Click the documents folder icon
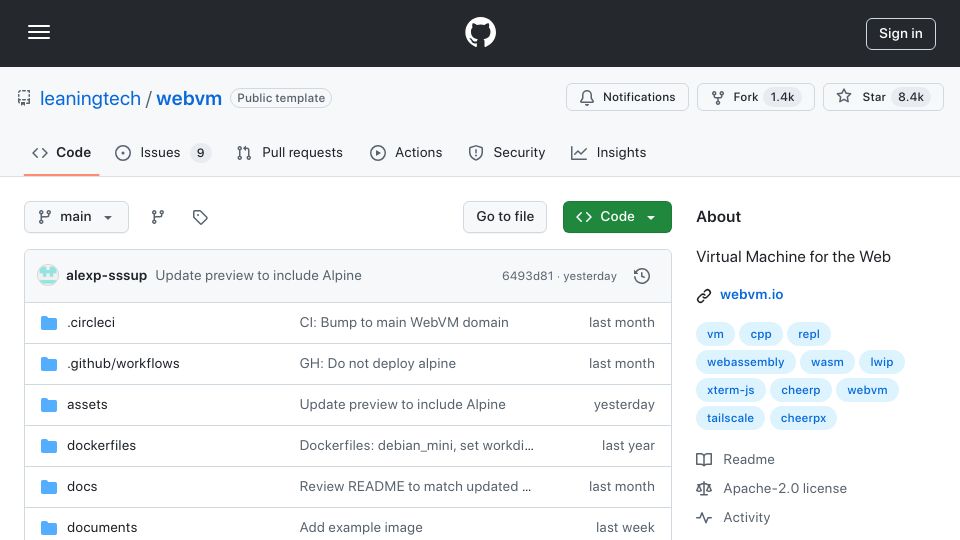 click(x=49, y=528)
